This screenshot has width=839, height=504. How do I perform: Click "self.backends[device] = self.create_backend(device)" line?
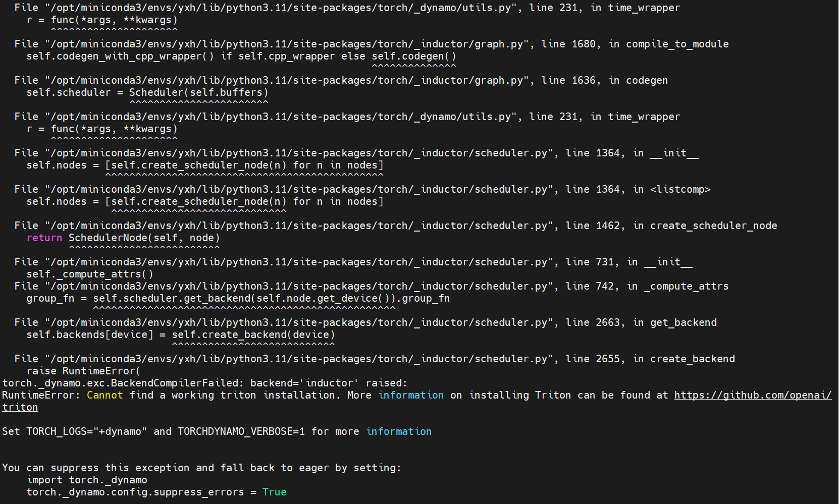click(181, 334)
